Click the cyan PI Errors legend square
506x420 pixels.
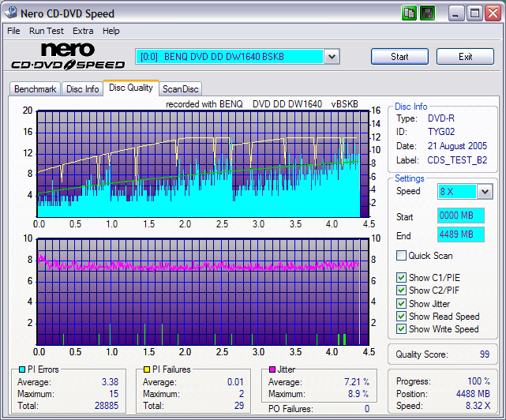click(x=21, y=369)
